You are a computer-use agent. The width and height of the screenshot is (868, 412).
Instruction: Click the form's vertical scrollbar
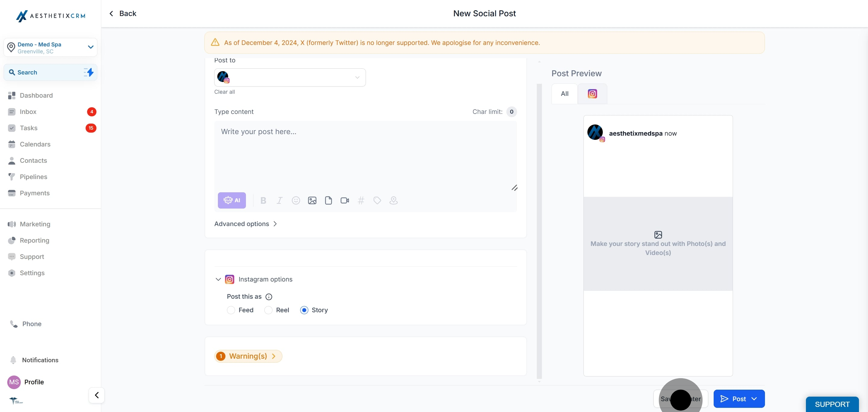(x=539, y=231)
